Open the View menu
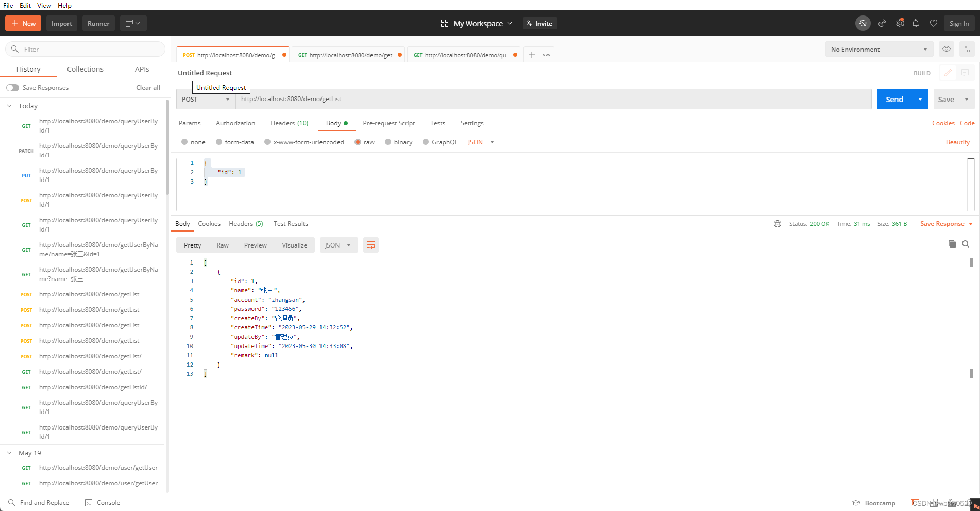 (x=44, y=5)
